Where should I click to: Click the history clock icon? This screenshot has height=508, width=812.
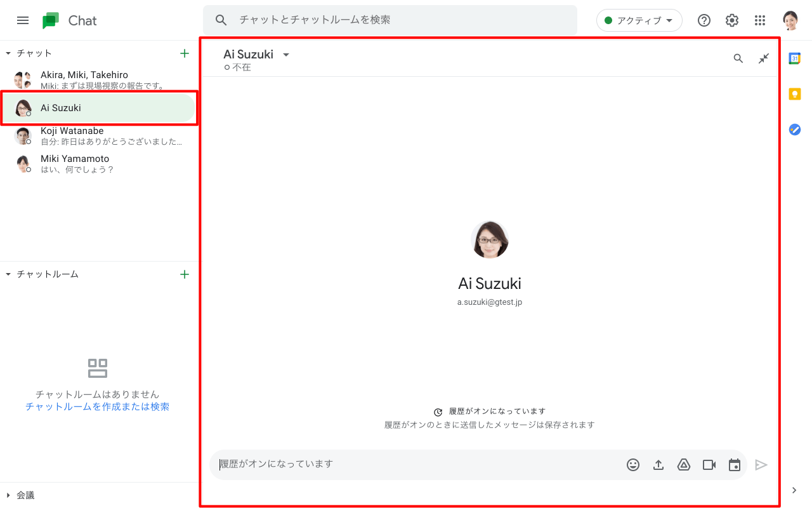(x=438, y=412)
